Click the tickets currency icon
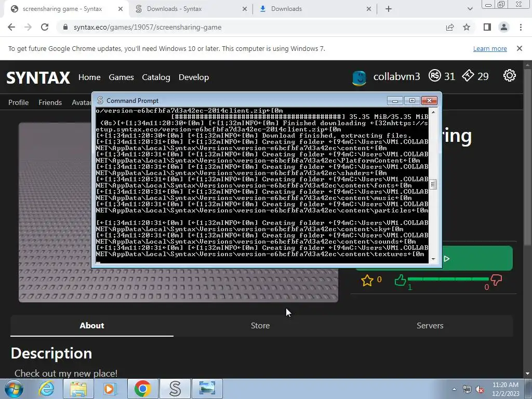Image resolution: width=532 pixels, height=399 pixels. (468, 75)
